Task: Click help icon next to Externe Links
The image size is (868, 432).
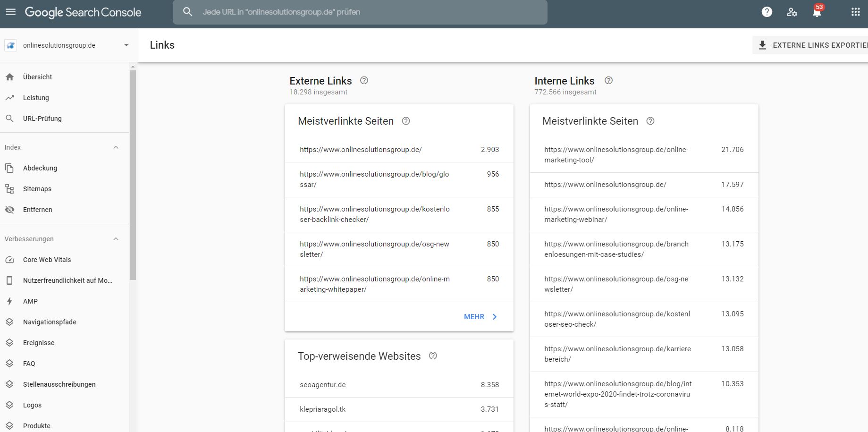Action: point(364,80)
